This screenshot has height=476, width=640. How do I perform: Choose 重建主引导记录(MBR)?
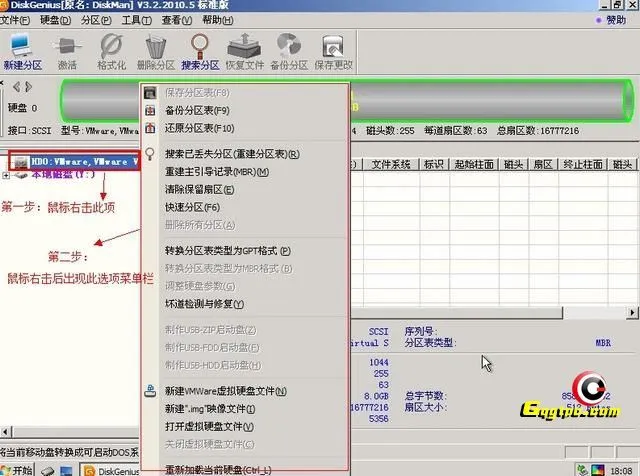[x=217, y=172]
